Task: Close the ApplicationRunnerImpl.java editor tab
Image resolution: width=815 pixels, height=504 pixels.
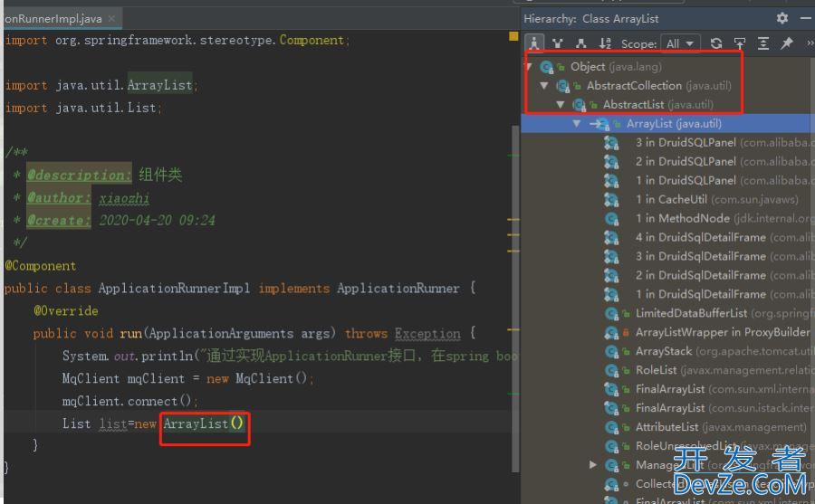Action: tap(111, 19)
